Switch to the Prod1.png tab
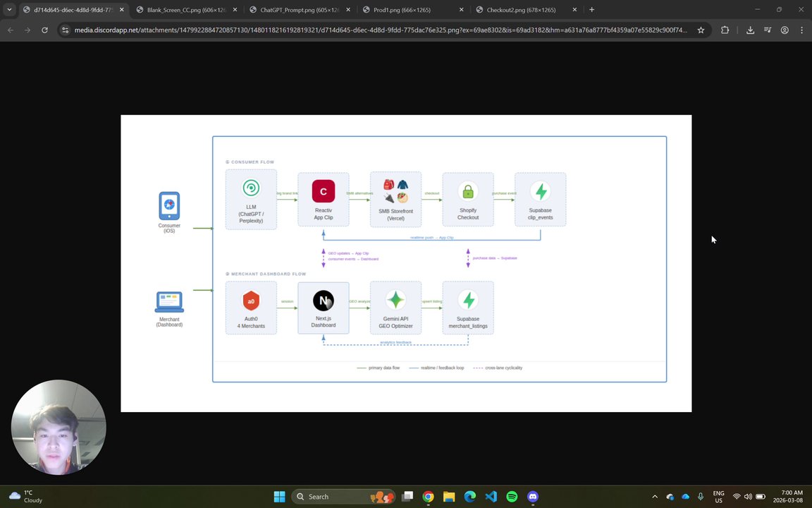Image resolution: width=812 pixels, height=508 pixels. point(412,10)
